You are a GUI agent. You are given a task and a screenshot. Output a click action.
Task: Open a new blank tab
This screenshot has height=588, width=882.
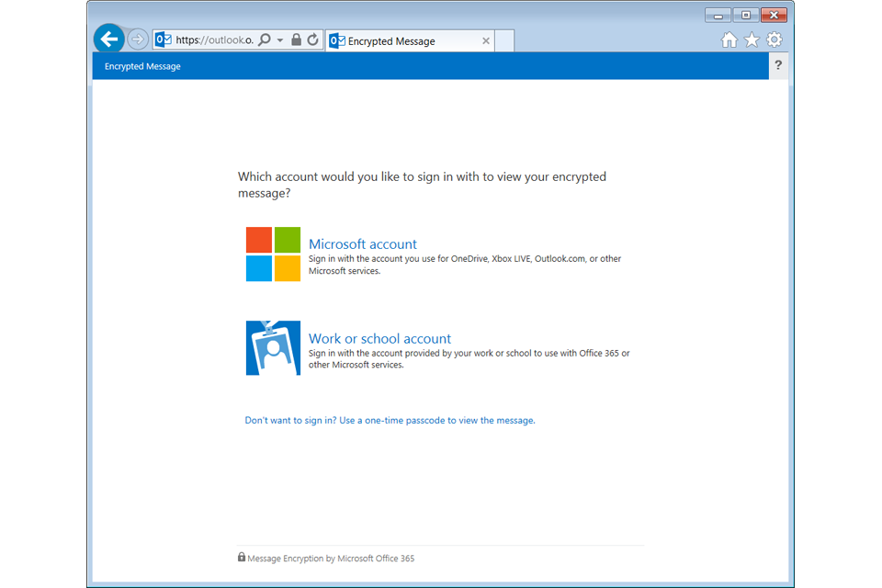[x=504, y=41]
